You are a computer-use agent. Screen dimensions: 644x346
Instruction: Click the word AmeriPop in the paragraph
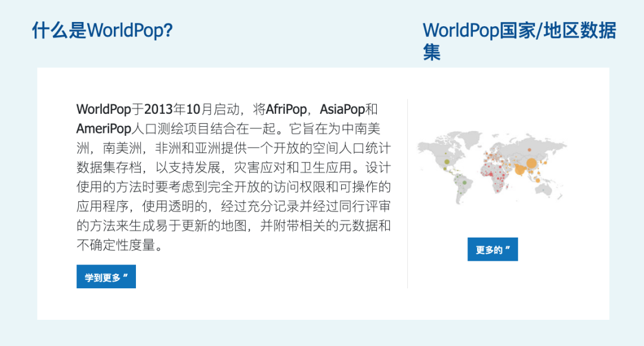click(x=104, y=129)
